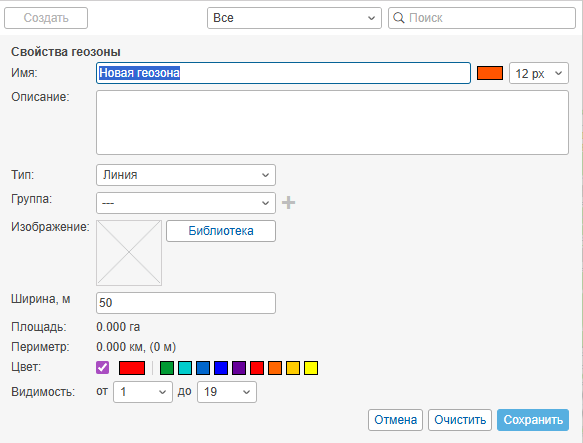Open the Тип dropdown showing Линия
Image resolution: width=583 pixels, height=443 pixels.
point(186,175)
